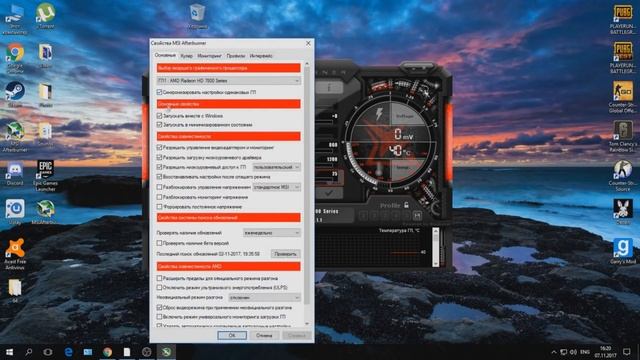Open Avast Free Antivirus desktop shortcut

(x=15, y=254)
